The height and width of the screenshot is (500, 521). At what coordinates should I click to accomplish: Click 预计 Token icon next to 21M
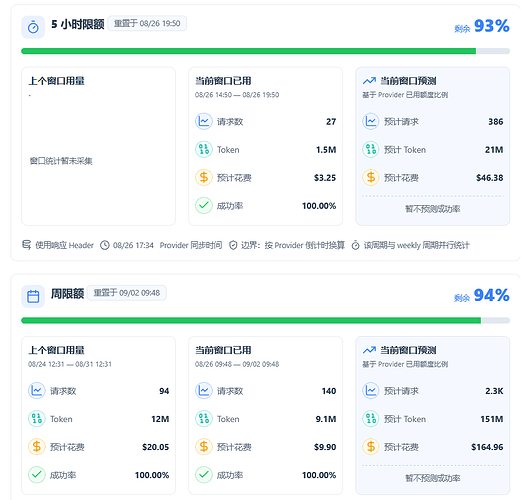(x=371, y=149)
